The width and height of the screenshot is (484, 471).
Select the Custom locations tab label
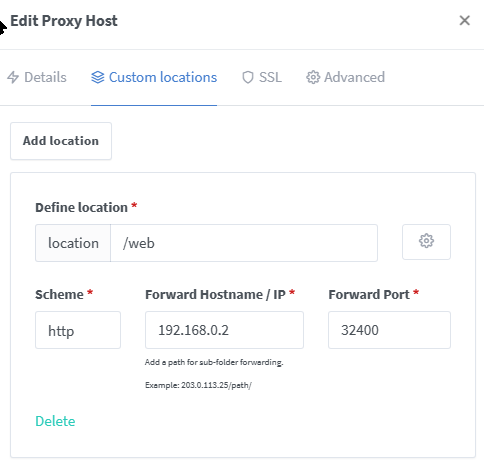pyautogui.click(x=163, y=77)
